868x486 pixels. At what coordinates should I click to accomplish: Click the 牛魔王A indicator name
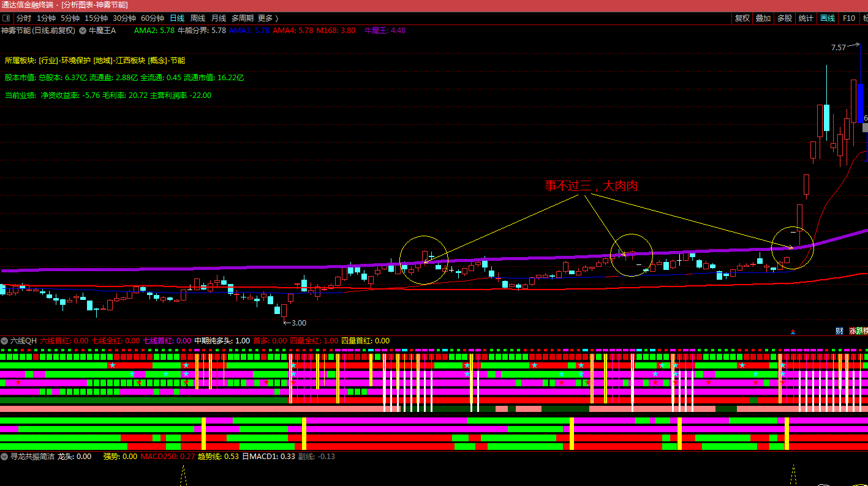pyautogui.click(x=102, y=30)
